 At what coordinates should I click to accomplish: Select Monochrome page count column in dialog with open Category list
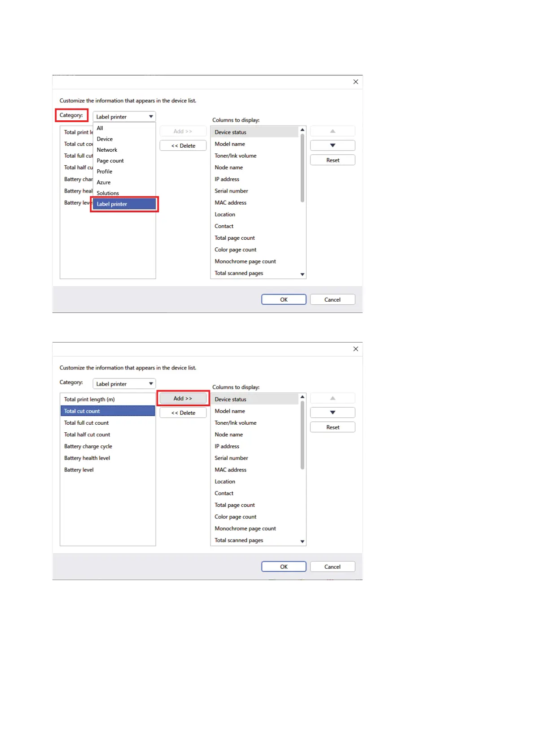point(255,261)
